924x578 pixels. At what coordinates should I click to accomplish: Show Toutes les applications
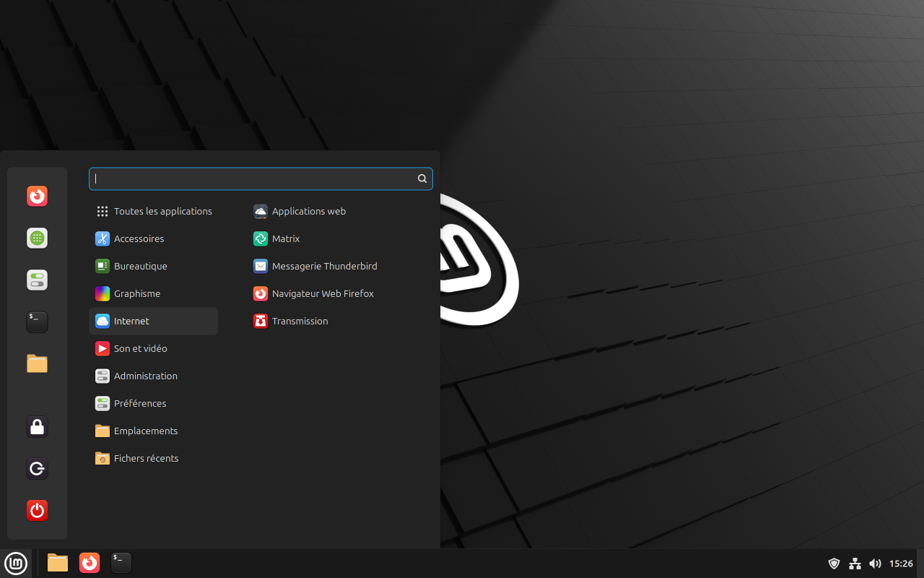163,211
